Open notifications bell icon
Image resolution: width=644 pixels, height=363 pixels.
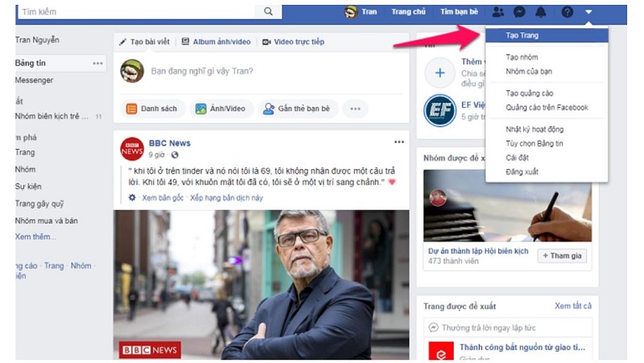coord(541,12)
